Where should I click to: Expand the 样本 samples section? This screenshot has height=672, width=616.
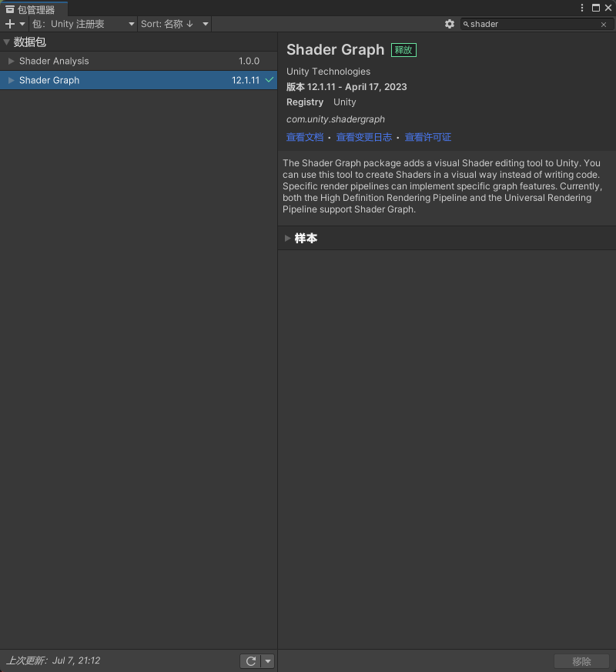point(288,238)
